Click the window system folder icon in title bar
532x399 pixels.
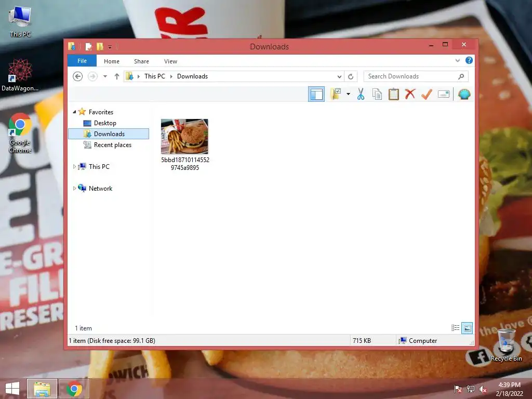tap(72, 46)
